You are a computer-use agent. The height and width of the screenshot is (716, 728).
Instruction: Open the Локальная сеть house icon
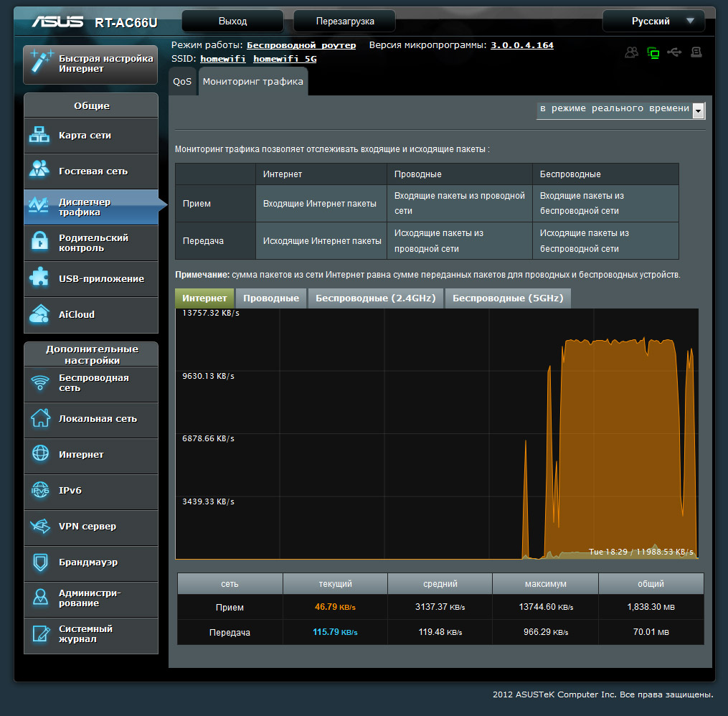tap(40, 418)
